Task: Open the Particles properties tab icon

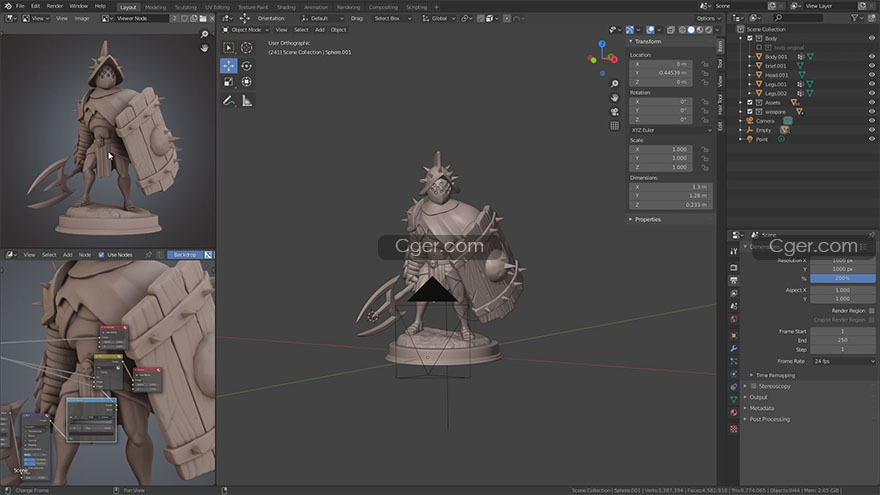Action: click(x=734, y=361)
